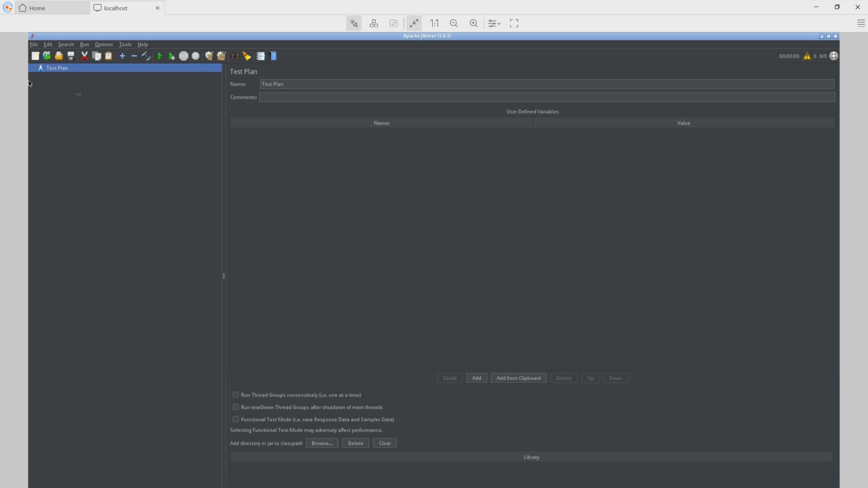Enter full screen mode via viewer icon
The image size is (868, 488).
[514, 23]
